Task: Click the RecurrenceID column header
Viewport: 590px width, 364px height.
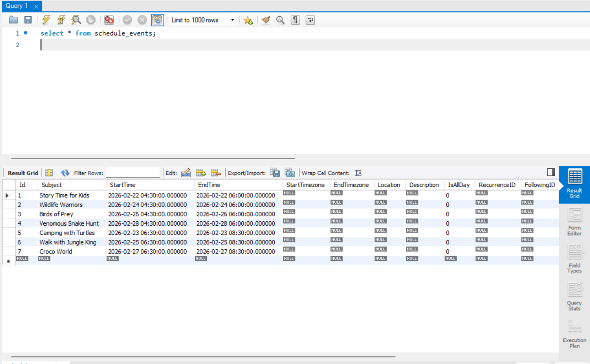Action: pos(498,185)
